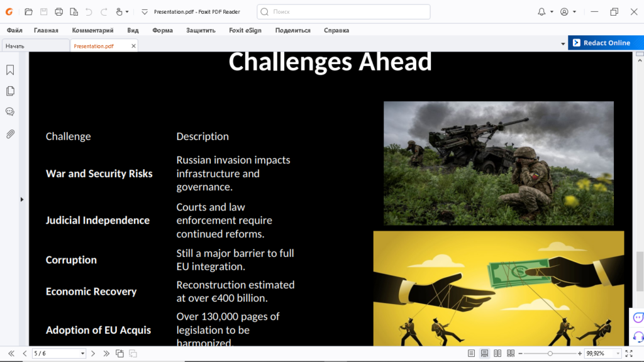Open the page number dropdown
Screen dimensions: 644x362
pyautogui.click(x=82, y=354)
